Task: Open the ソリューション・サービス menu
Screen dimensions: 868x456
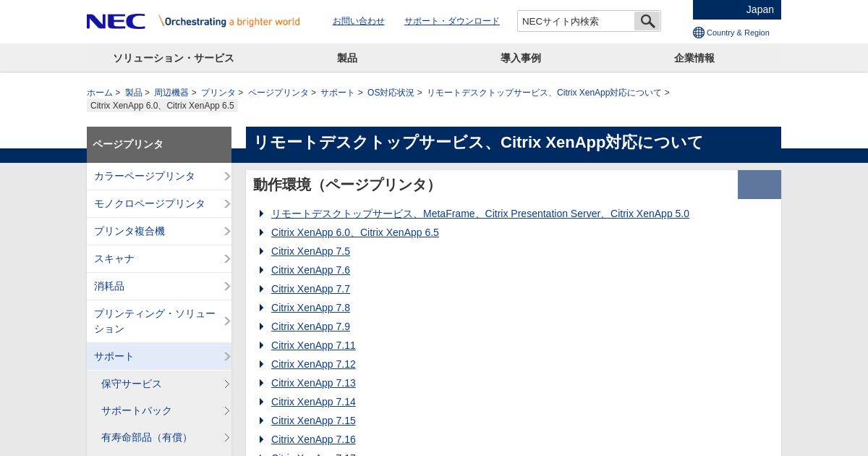Action: click(174, 58)
